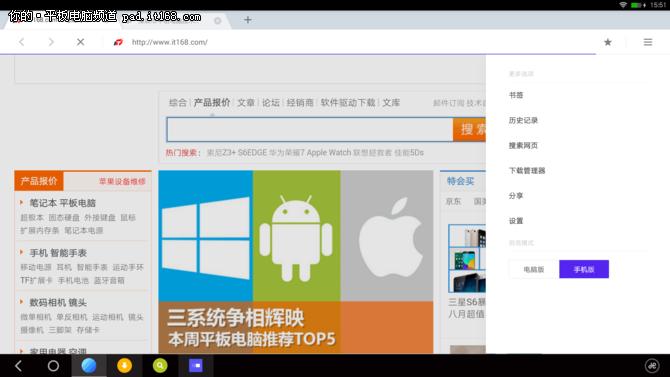Click the it168 site favicon in address bar
Image resolution: width=670 pixels, height=377 pixels.
click(118, 42)
